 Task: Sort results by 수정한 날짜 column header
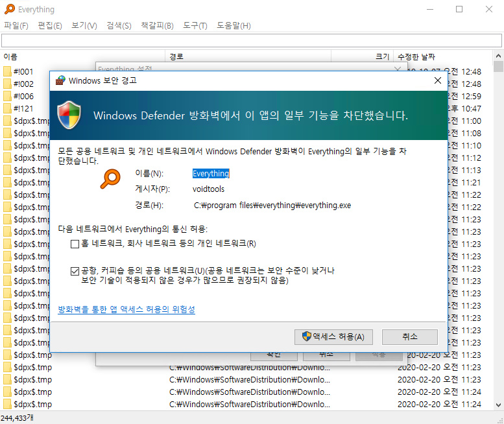[x=443, y=57]
